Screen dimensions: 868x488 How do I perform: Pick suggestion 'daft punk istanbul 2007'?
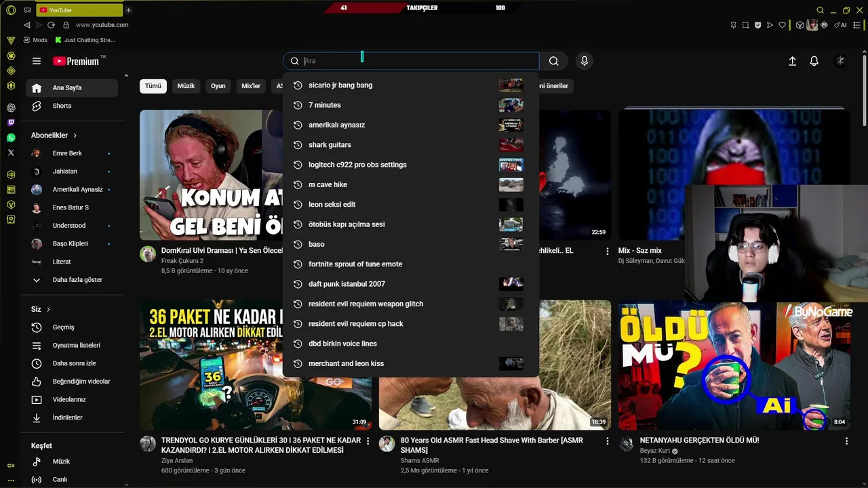click(x=411, y=284)
